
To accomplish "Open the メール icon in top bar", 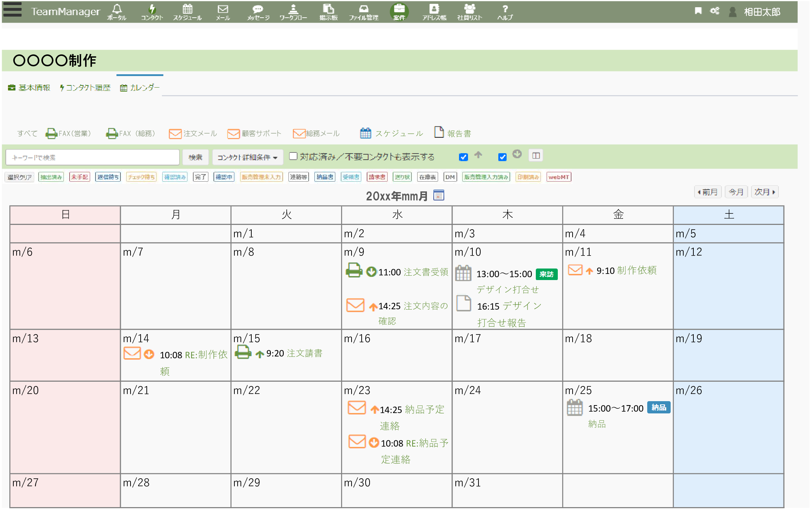I will click(223, 12).
